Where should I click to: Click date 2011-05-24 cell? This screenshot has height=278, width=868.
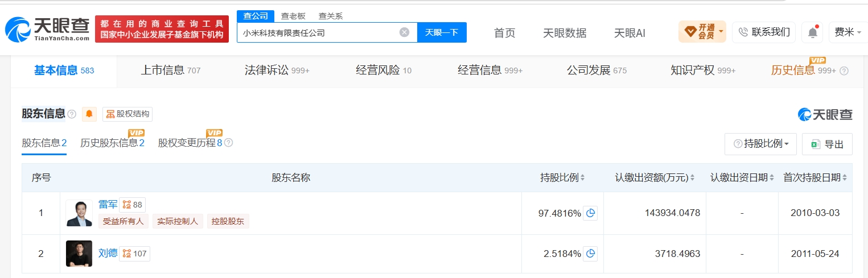pos(815,254)
